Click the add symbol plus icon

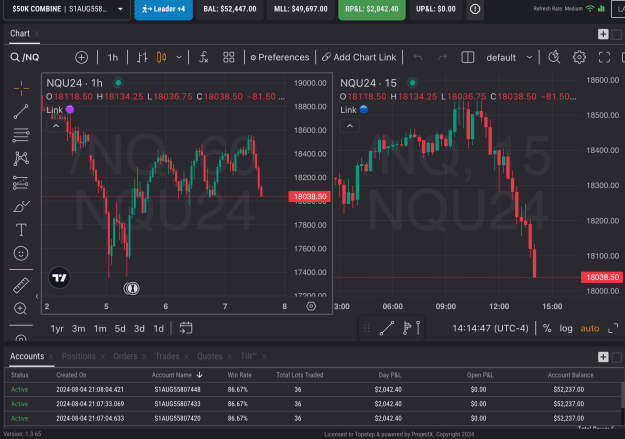pyautogui.click(x=81, y=57)
